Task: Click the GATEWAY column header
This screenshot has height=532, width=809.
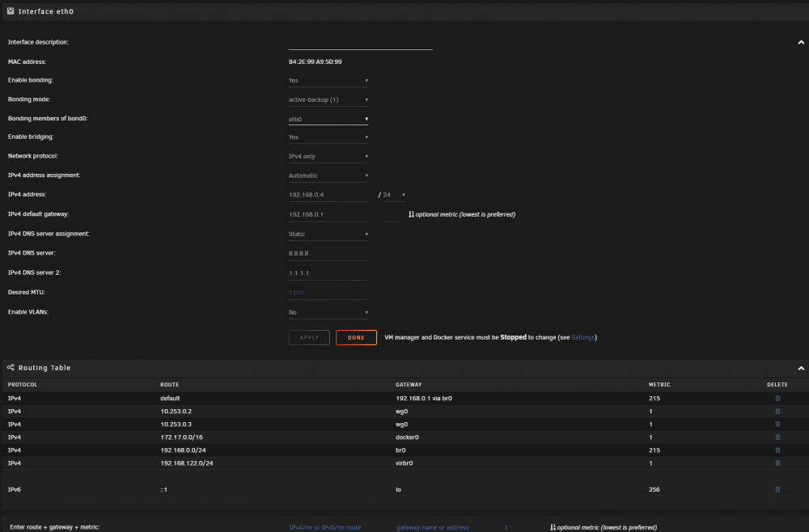Action: (409, 385)
